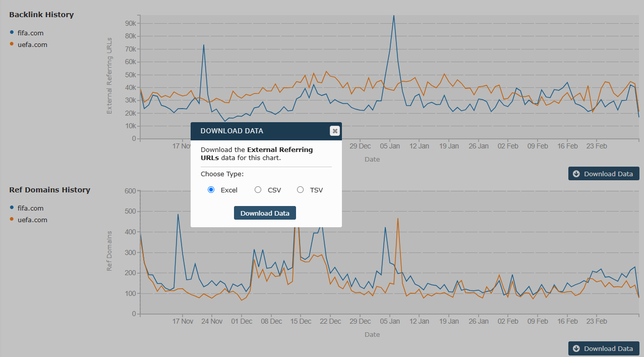Viewport: 644px width, 357px height.
Task: Select the CSV export option
Action: 258,189
